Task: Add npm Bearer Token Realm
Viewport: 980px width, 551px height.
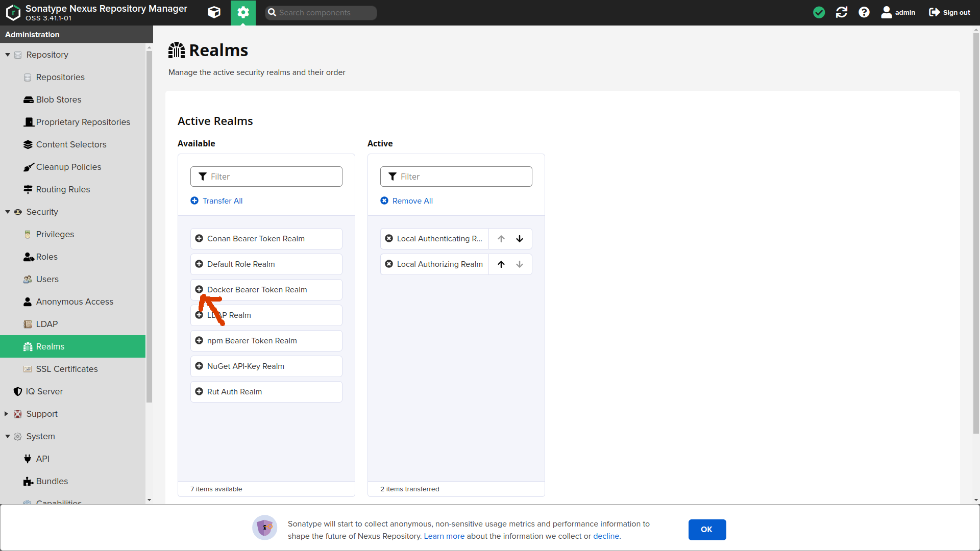Action: tap(199, 341)
